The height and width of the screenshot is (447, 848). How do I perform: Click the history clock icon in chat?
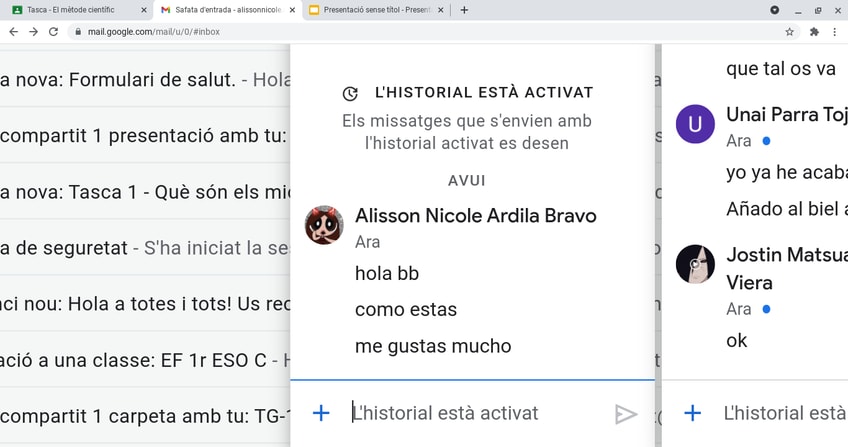(350, 94)
